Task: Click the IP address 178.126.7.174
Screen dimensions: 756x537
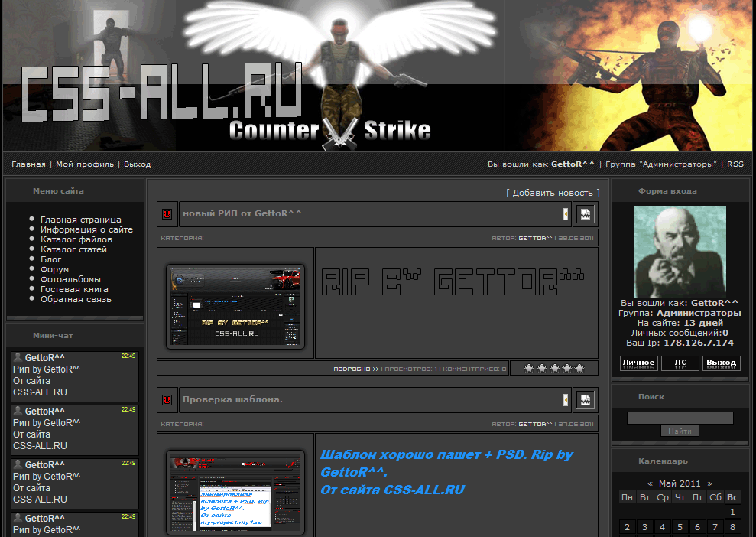Action: (699, 343)
